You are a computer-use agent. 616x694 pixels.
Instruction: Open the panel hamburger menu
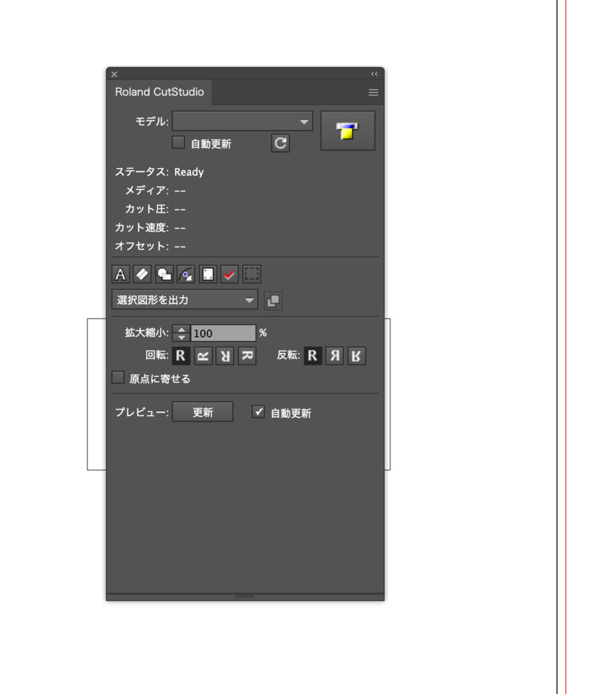click(x=373, y=92)
